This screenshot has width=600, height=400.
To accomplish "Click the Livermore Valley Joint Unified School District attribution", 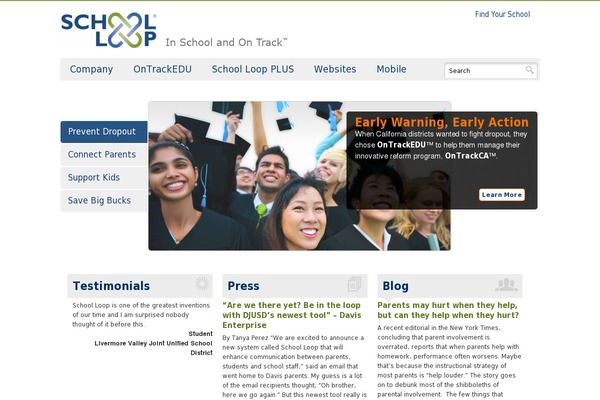I will point(153,348).
